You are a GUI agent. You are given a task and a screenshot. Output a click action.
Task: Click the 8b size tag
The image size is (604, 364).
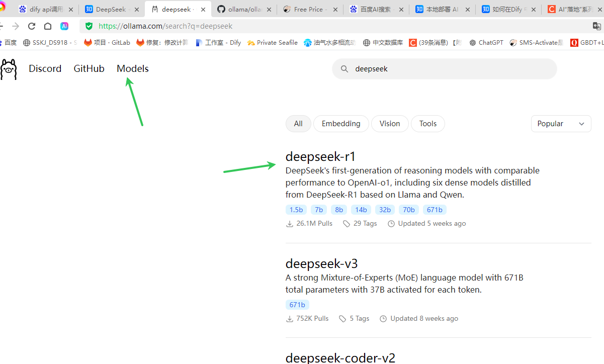[339, 210]
